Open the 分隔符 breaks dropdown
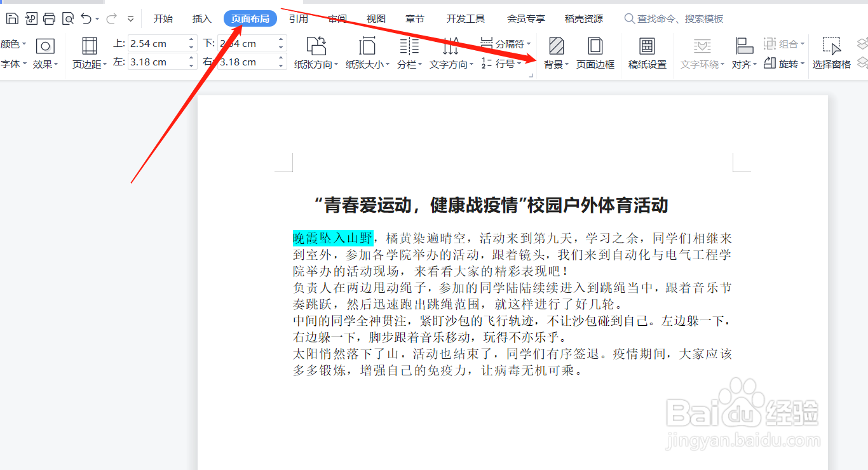This screenshot has height=470, width=868. 506,44
